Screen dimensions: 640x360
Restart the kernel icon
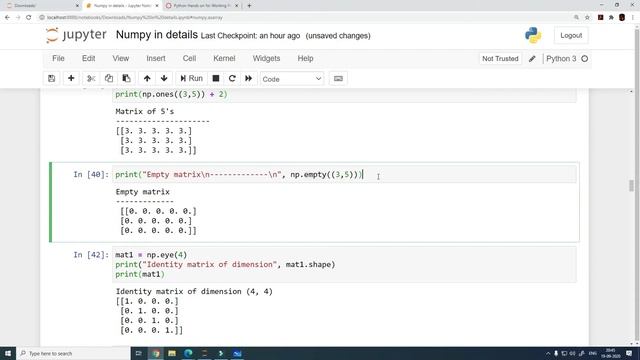tap(232, 78)
